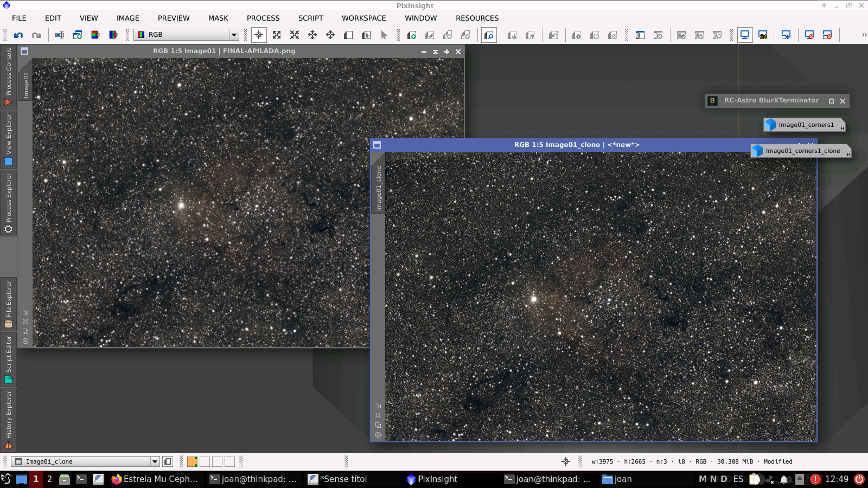Click the Pan mode four-arrow icon
Viewport: 868px width, 488px height.
click(312, 35)
